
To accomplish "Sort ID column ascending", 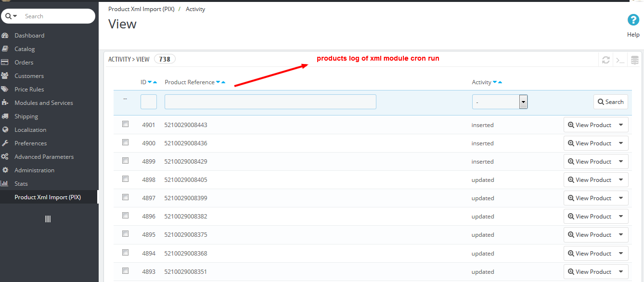I will click(x=155, y=82).
